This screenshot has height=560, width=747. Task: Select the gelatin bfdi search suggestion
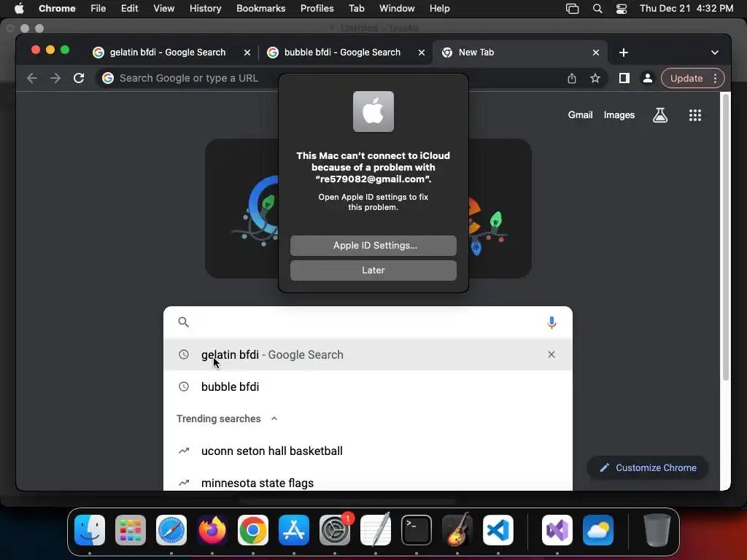[368, 354]
